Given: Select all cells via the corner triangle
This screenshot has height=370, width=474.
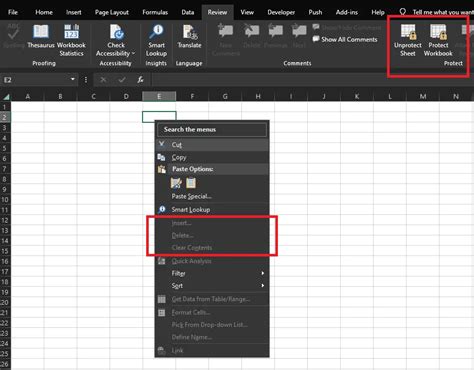Looking at the screenshot, I should pyautogui.click(x=6, y=97).
